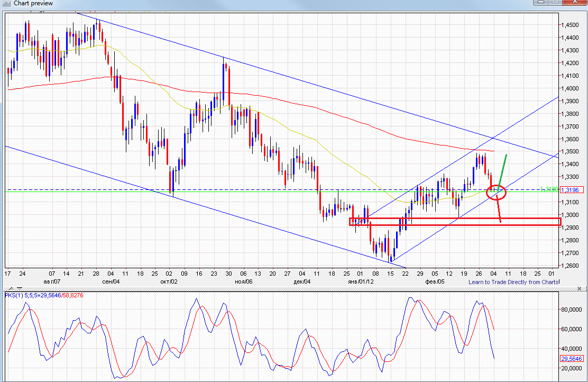Click the 1,2900 price axis label

(570, 228)
